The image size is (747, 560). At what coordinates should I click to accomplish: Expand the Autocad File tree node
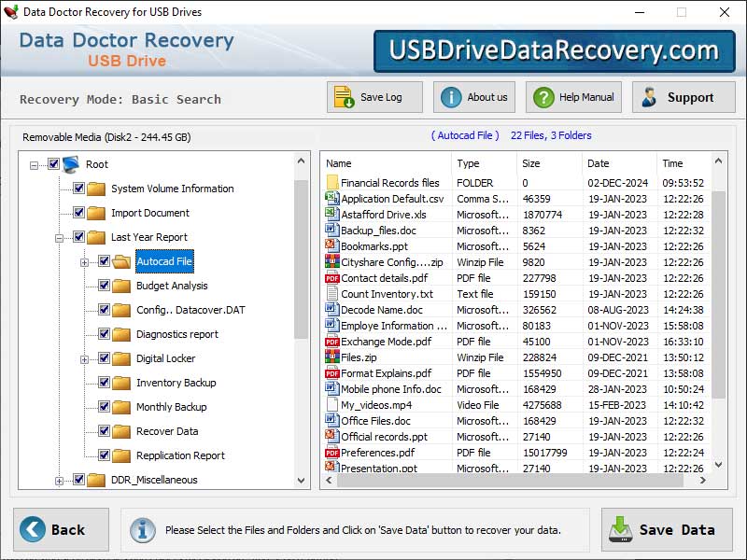tap(84, 261)
